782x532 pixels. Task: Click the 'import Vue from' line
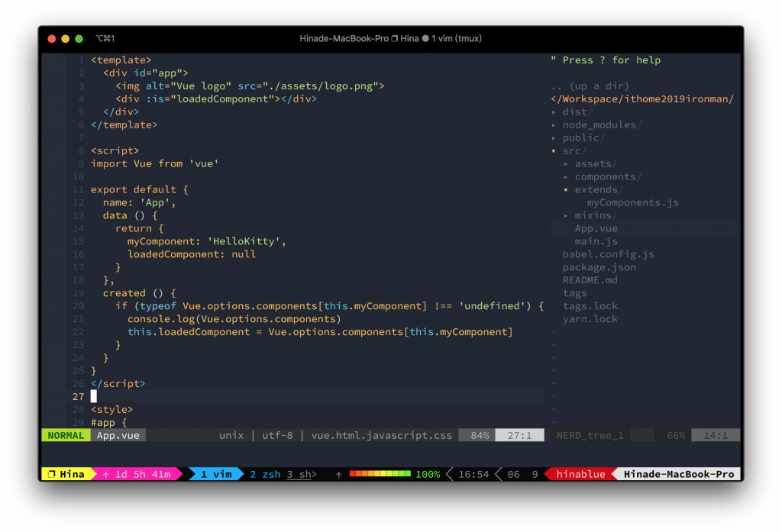tap(154, 164)
